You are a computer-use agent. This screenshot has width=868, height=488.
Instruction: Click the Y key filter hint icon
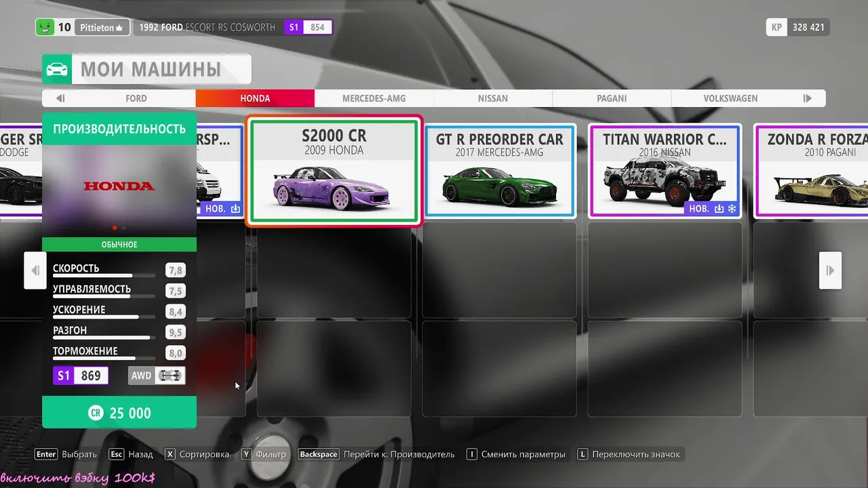(246, 454)
